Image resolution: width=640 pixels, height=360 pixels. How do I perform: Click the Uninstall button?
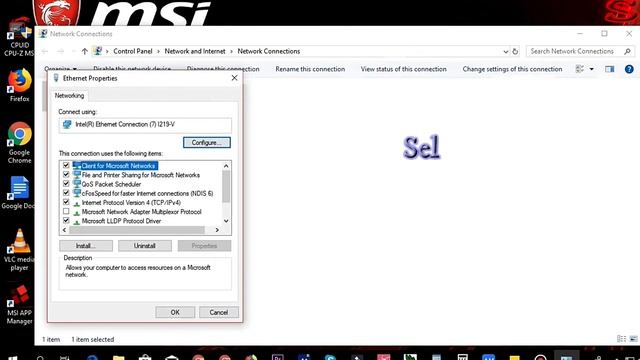pyautogui.click(x=144, y=246)
